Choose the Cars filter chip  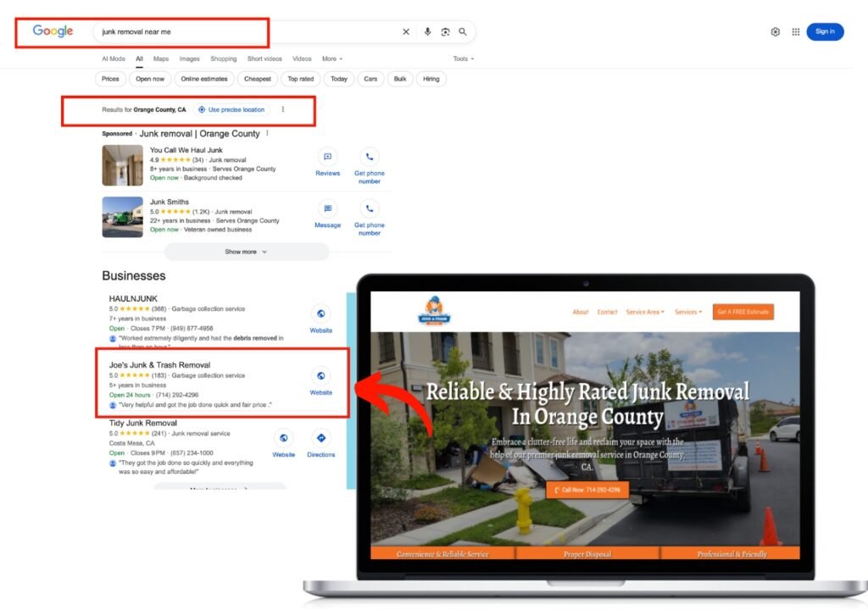[370, 79]
